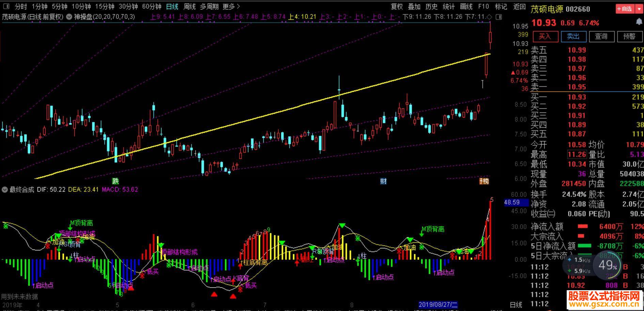Select the 日线 daily period tab
The width and height of the screenshot is (644, 311).
[172, 7]
